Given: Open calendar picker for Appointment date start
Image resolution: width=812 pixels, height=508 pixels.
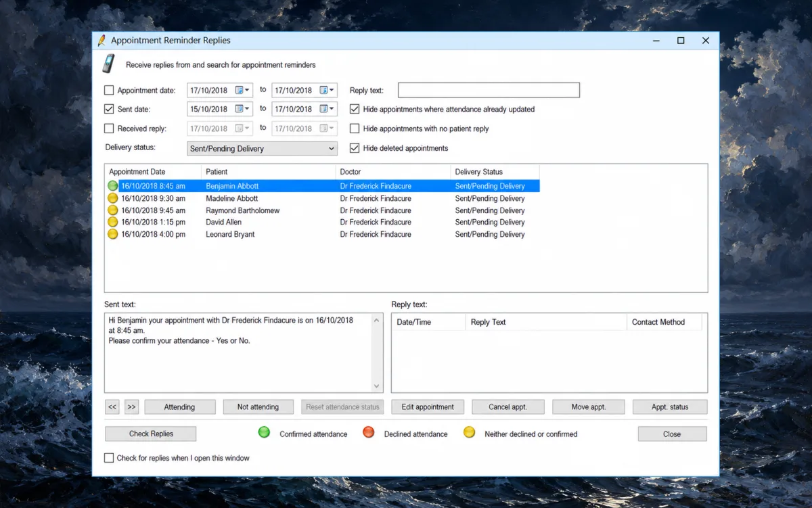Looking at the screenshot, I should coord(239,90).
